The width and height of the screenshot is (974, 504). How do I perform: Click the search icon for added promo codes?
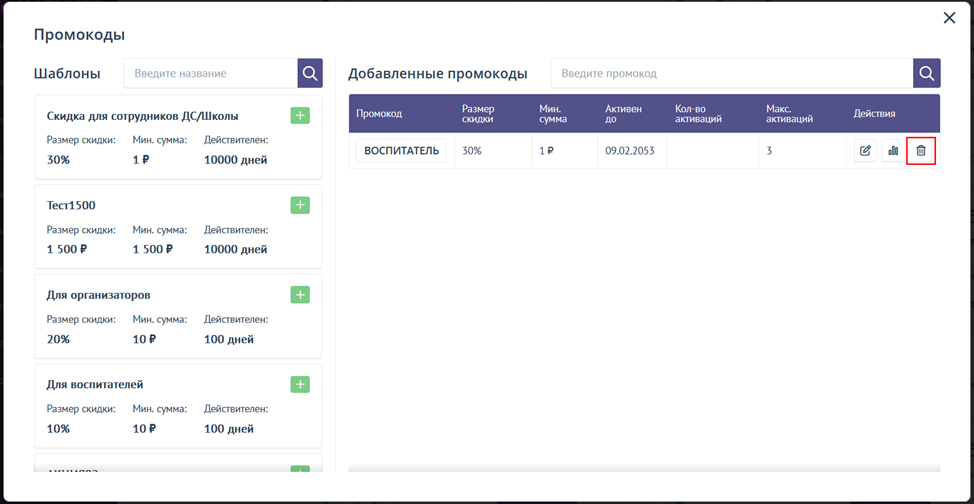coord(926,73)
